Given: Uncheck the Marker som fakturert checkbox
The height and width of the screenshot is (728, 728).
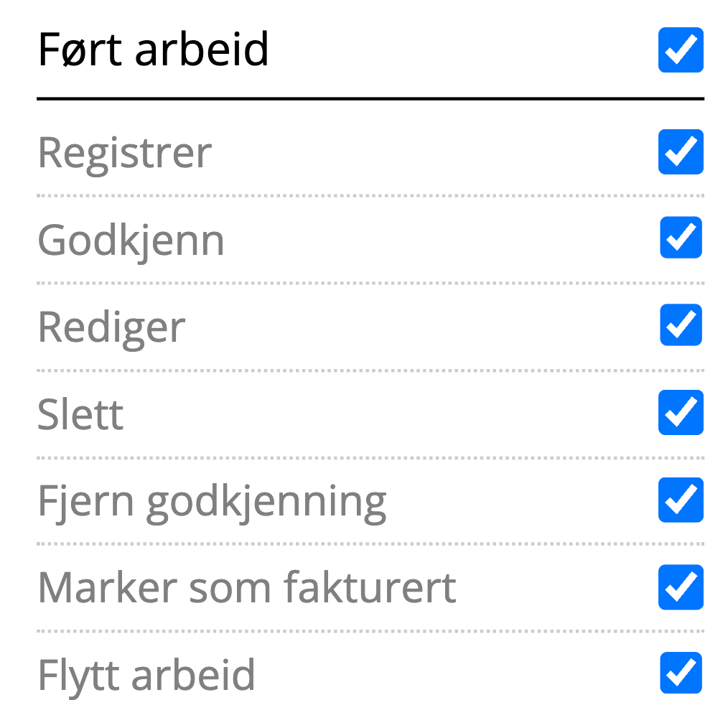Looking at the screenshot, I should click(680, 587).
